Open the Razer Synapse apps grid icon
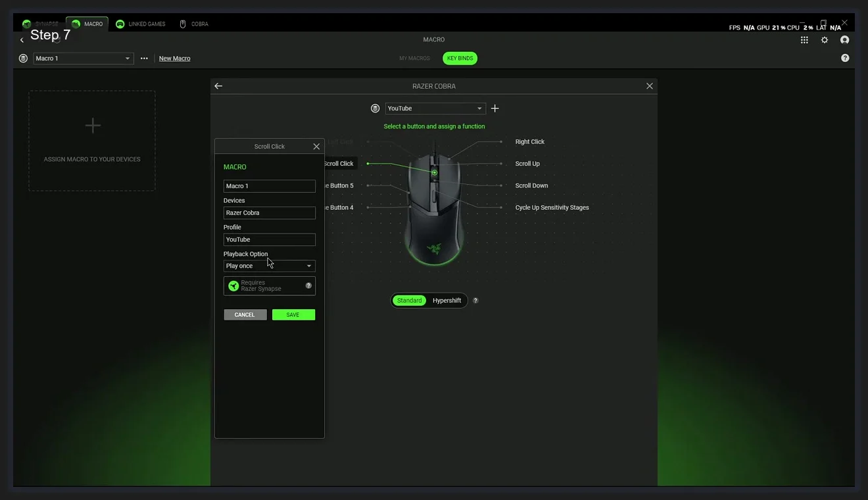The height and width of the screenshot is (500, 868). (804, 39)
